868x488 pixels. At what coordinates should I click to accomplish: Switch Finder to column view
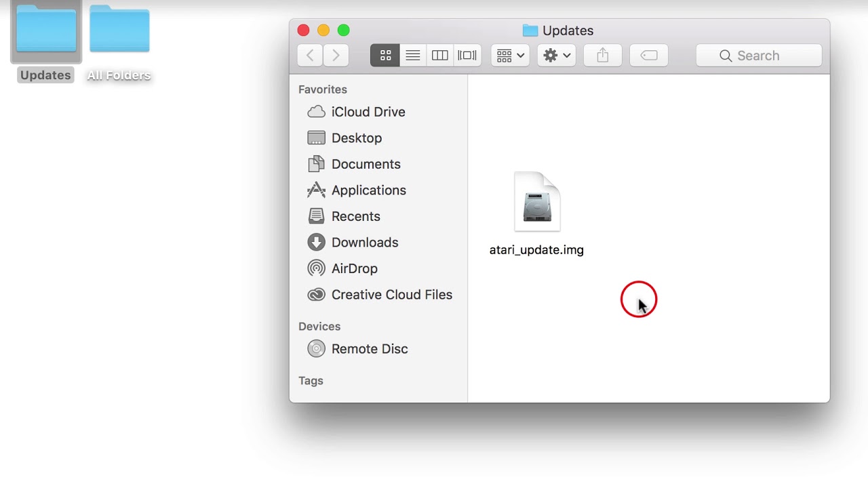pyautogui.click(x=440, y=56)
